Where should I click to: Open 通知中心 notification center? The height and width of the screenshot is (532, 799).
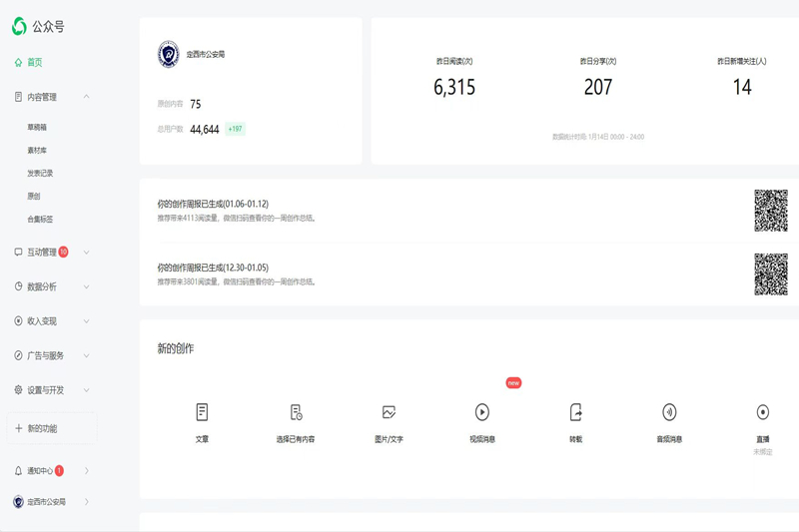coord(46,470)
